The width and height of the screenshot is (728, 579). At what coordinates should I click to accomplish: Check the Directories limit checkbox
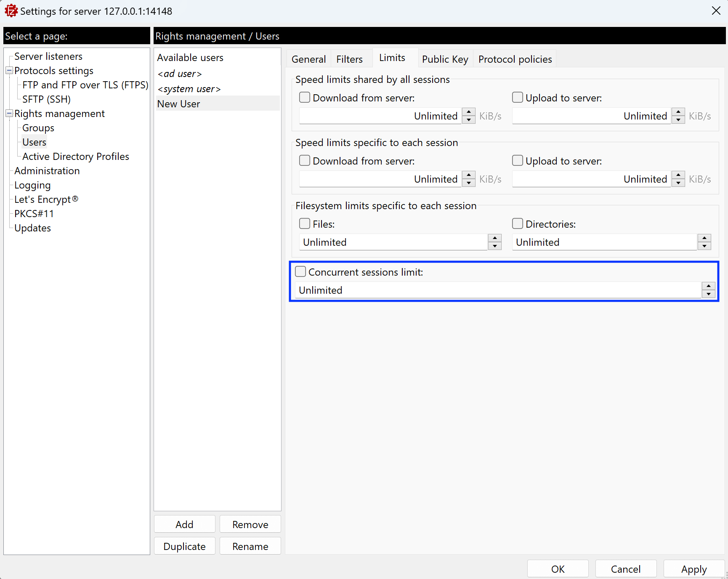(x=518, y=224)
